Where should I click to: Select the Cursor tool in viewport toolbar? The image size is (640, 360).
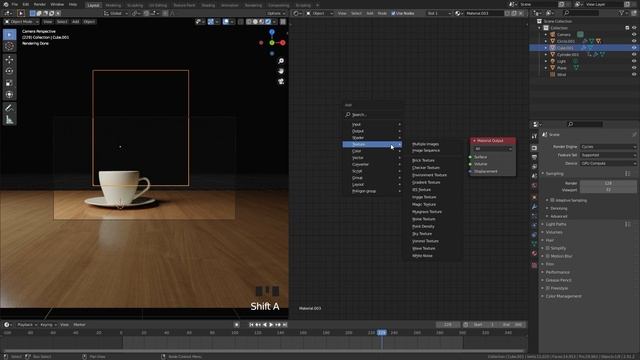[9, 46]
